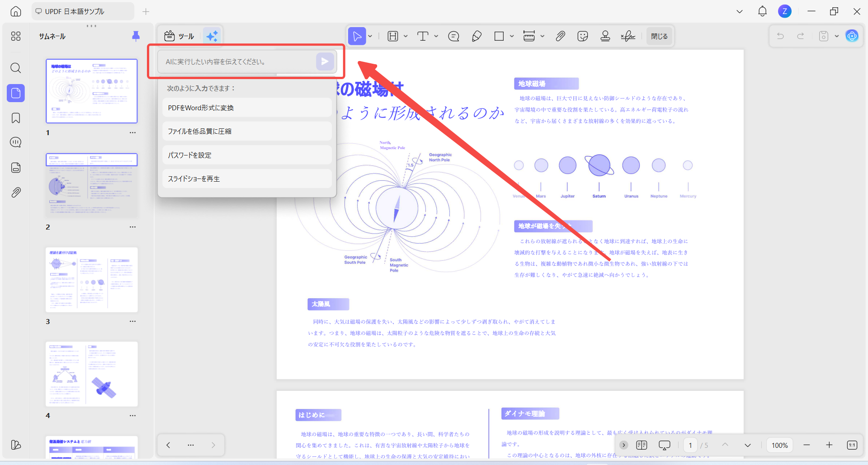Screen dimensions: 868x465
Task: Open more options for page 3
Action: click(132, 321)
